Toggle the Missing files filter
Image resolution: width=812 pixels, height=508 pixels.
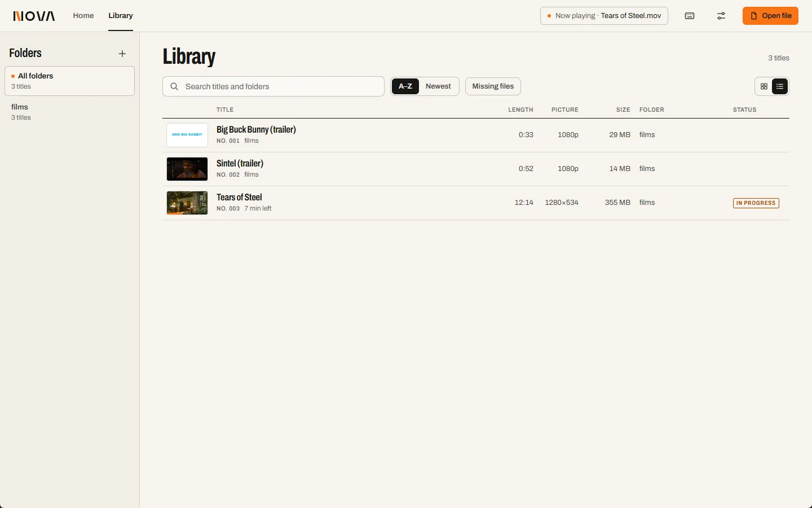click(x=493, y=86)
